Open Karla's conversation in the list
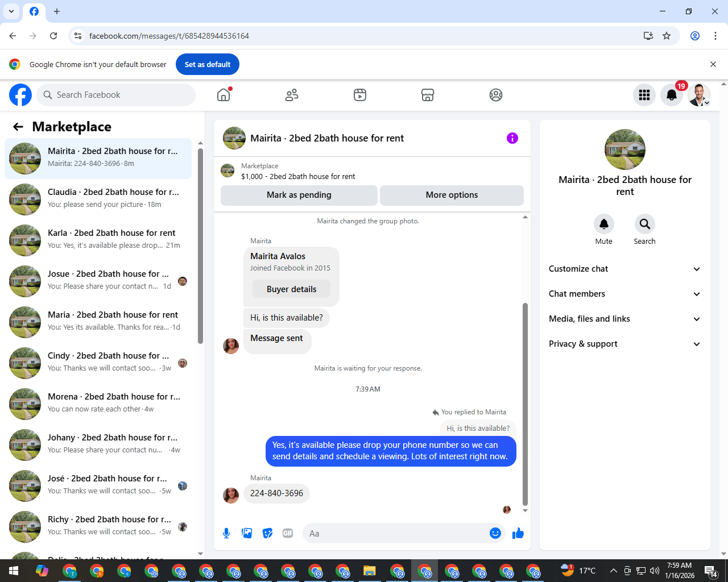Viewport: 728px width, 582px height. point(98,240)
